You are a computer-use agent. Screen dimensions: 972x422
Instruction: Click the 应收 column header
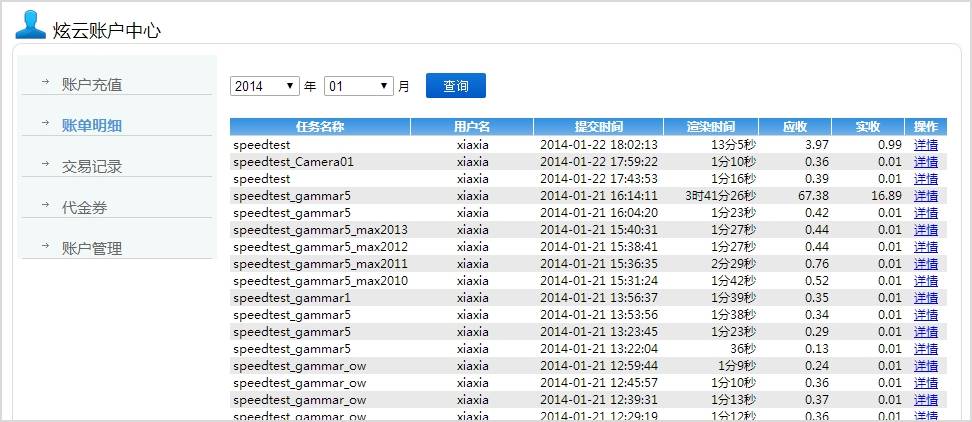pos(795,127)
